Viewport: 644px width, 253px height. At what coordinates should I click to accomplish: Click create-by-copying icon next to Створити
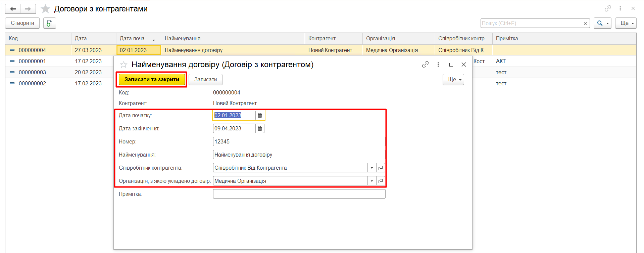[49, 23]
